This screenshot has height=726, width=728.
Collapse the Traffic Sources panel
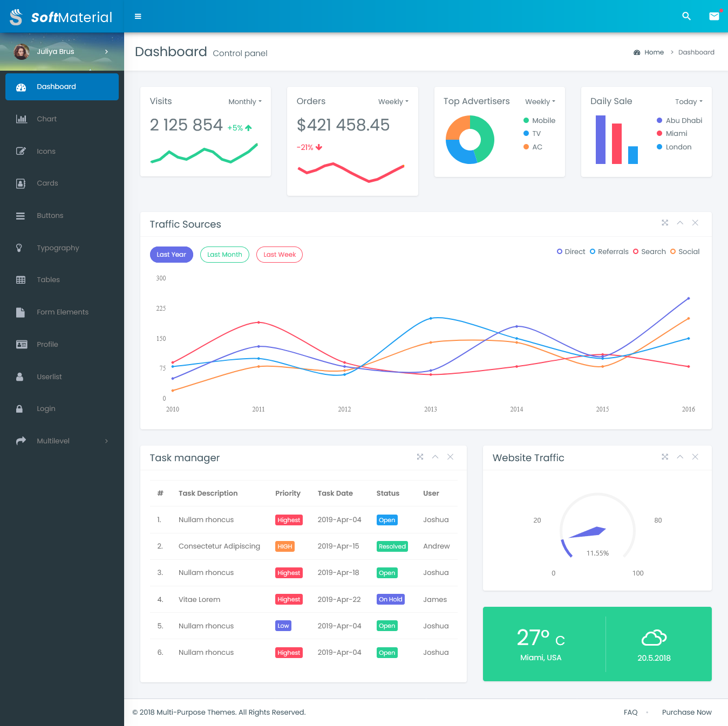(680, 223)
